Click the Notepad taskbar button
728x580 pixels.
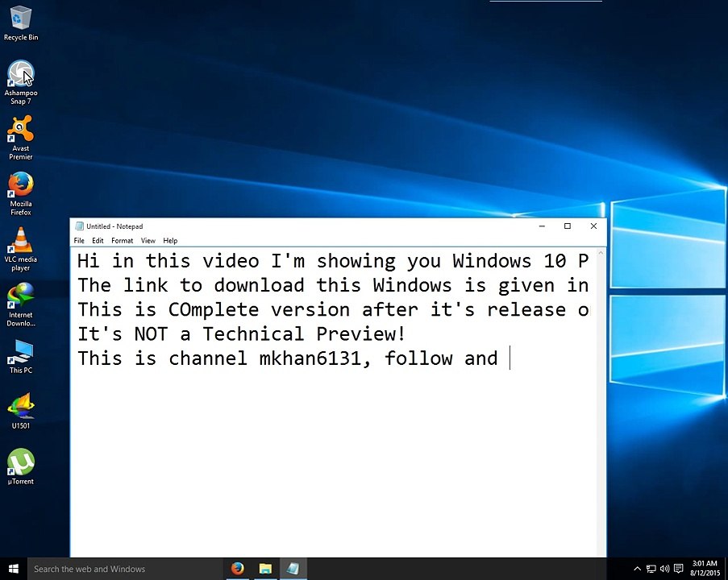point(293,569)
